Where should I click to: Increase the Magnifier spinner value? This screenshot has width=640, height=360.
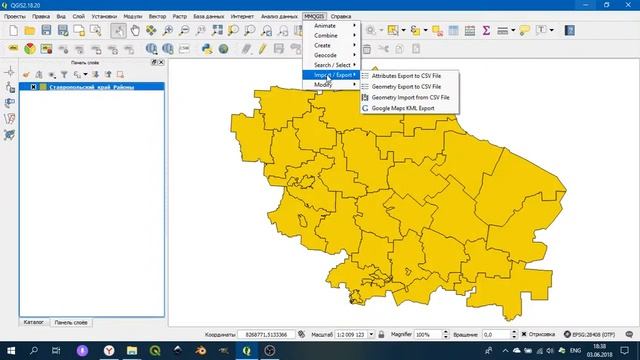click(446, 332)
